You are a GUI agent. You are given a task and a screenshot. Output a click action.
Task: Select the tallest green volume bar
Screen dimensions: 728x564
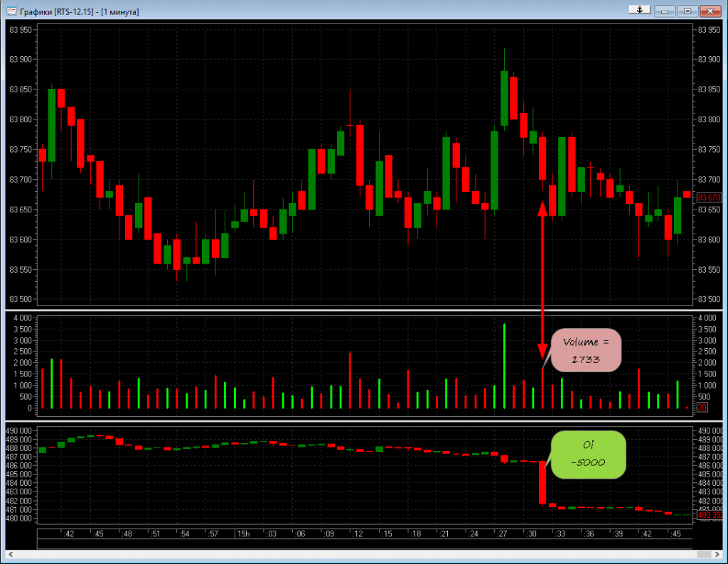click(x=504, y=366)
